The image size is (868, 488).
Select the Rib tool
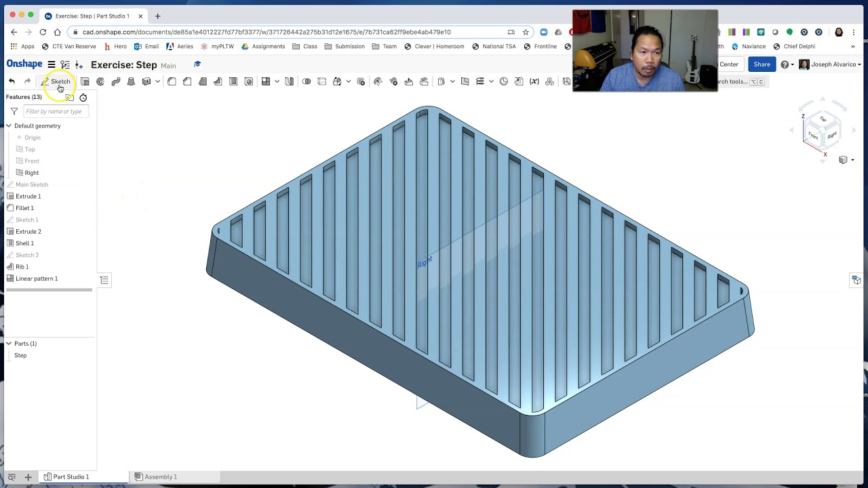click(218, 81)
